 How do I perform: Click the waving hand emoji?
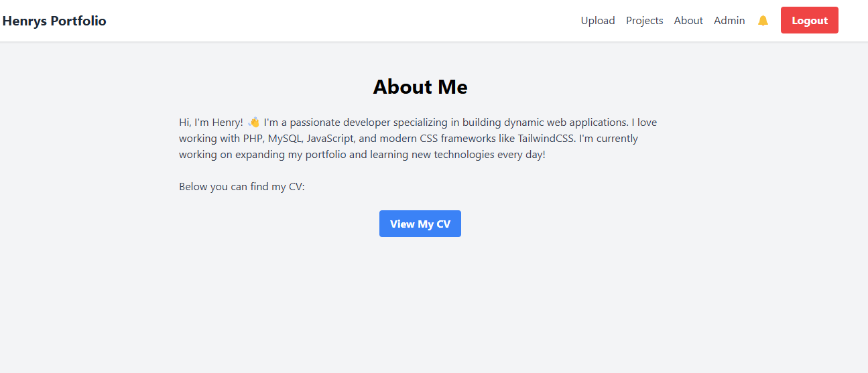click(x=253, y=123)
